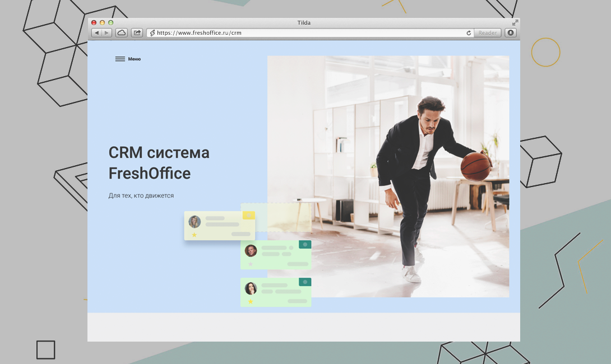The height and width of the screenshot is (364, 611).
Task: Click the site icon left of the URL
Action: (152, 33)
